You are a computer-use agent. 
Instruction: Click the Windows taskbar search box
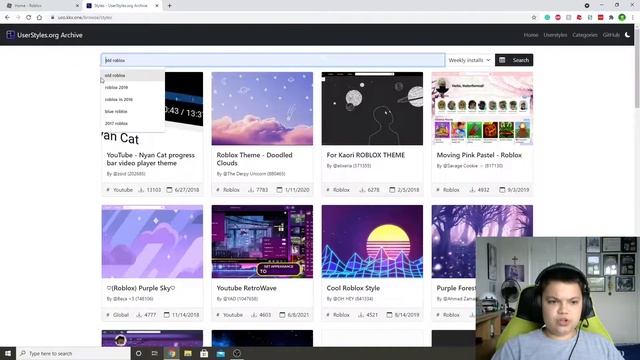pyautogui.click(x=73, y=353)
